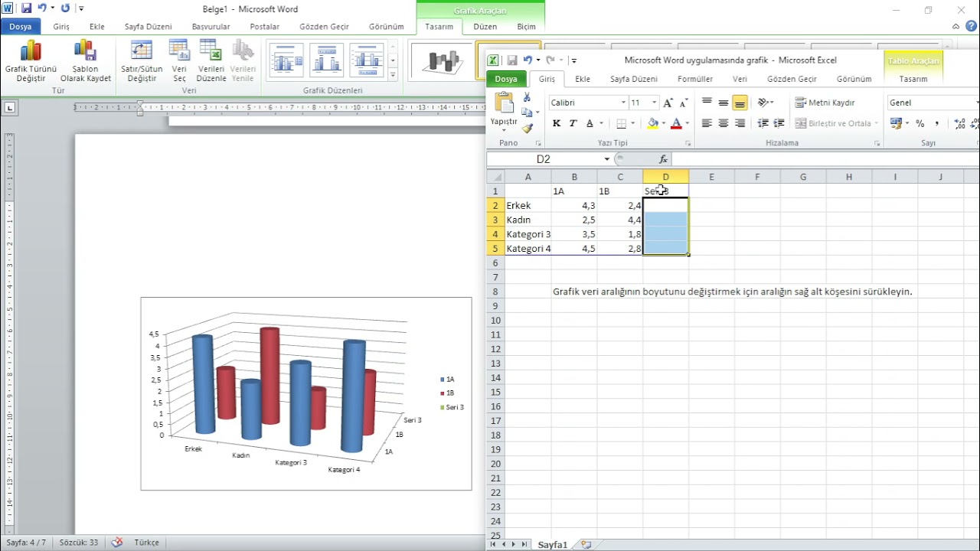This screenshot has width=980, height=551.
Task: Open the borders dropdown arrow in Excel
Action: (x=632, y=123)
